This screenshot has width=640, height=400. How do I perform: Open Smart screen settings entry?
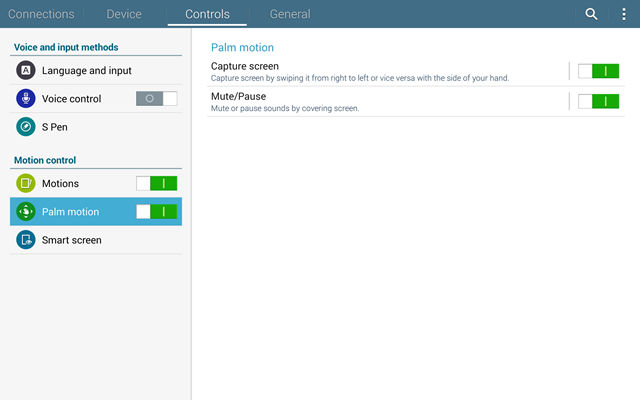tap(96, 240)
